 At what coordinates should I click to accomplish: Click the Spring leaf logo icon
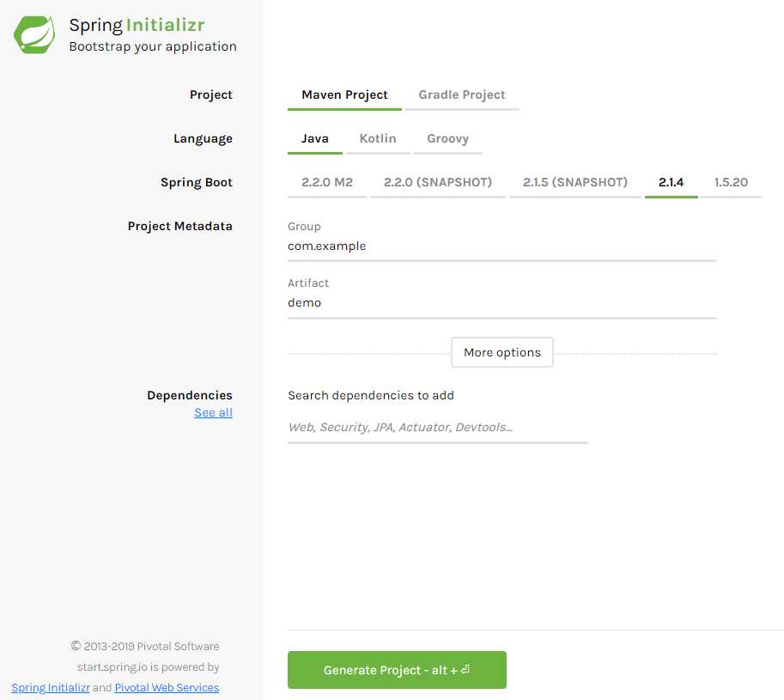pyautogui.click(x=34, y=34)
